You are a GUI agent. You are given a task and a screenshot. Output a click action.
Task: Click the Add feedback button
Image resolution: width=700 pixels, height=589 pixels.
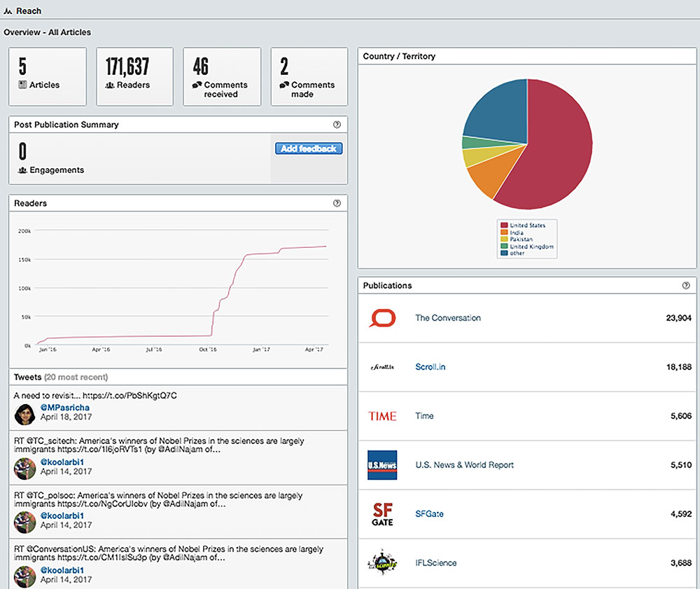click(x=309, y=148)
